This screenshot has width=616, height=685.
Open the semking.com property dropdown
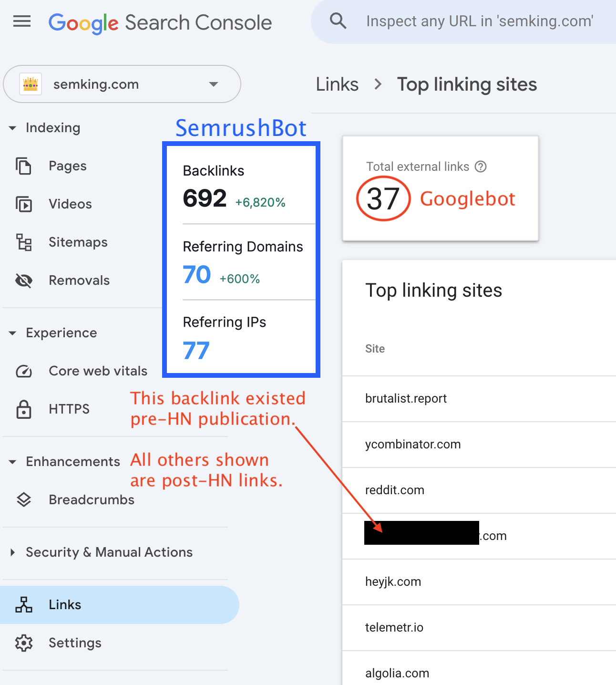[122, 84]
